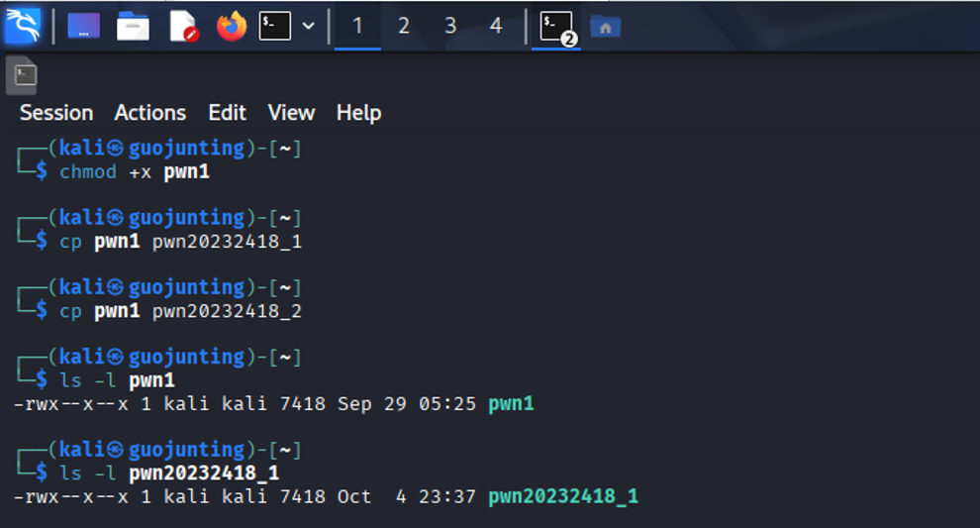The width and height of the screenshot is (980, 528).
Task: Click green filename pwn1 in listing output
Action: point(511,404)
